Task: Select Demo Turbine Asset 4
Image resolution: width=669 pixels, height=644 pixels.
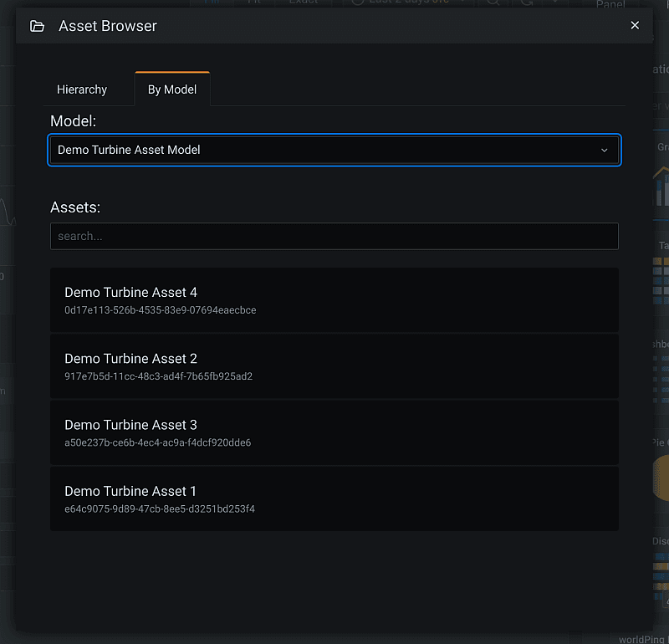Action: (131, 293)
